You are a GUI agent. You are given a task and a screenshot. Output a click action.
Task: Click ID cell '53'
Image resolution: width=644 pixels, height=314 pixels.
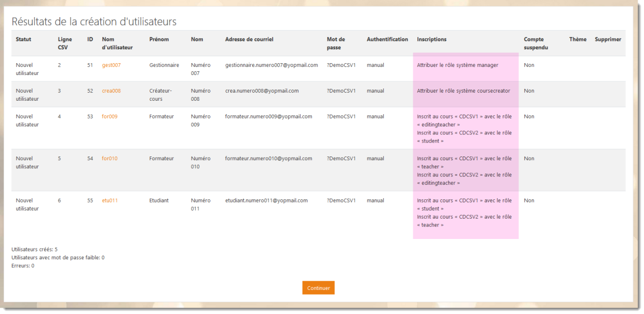(x=90, y=117)
